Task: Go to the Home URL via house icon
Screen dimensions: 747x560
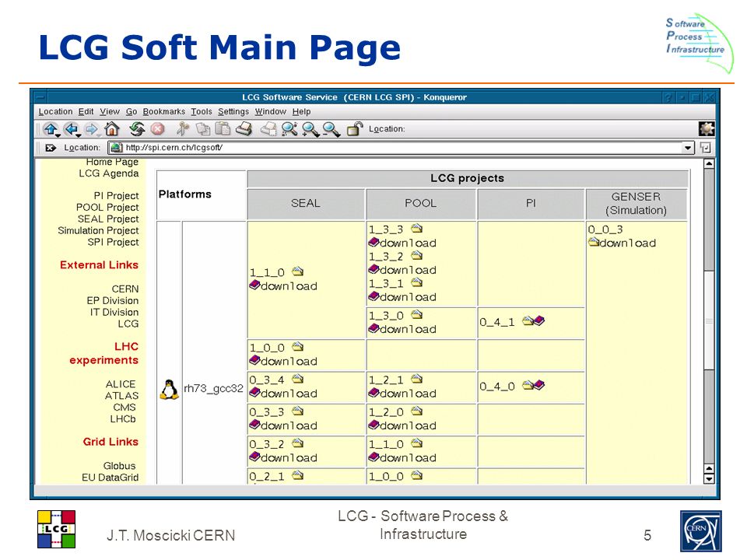Action: pyautogui.click(x=111, y=128)
